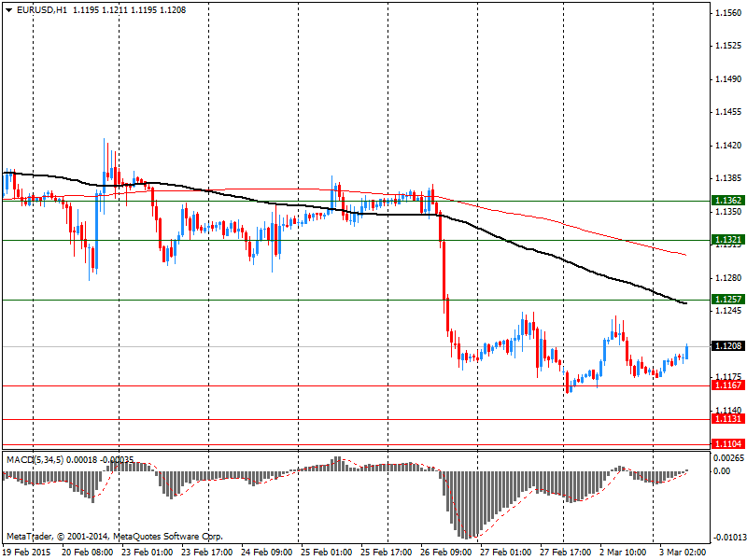This screenshot has width=747, height=560.
Task: Select the 1.1131 red support level label
Action: click(x=727, y=418)
